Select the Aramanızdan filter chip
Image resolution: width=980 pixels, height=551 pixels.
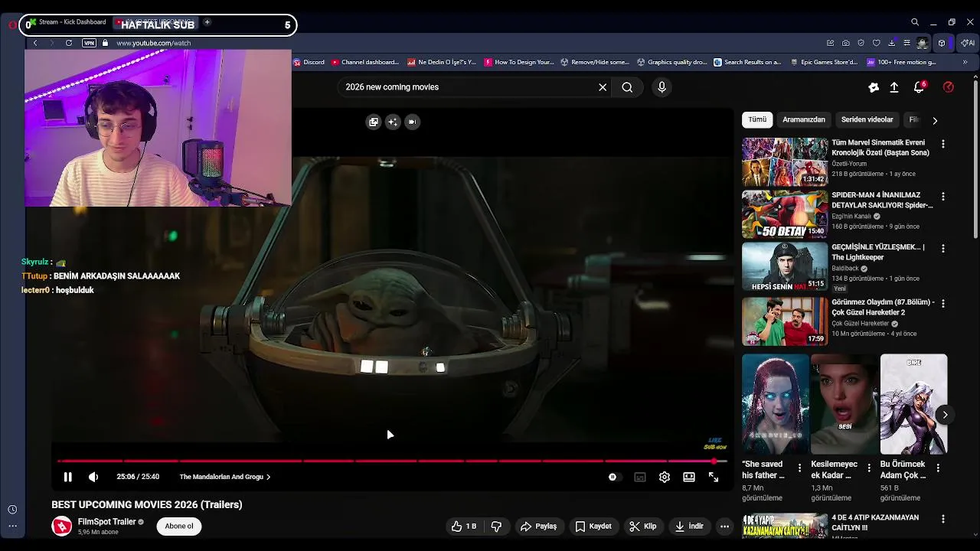(x=804, y=119)
